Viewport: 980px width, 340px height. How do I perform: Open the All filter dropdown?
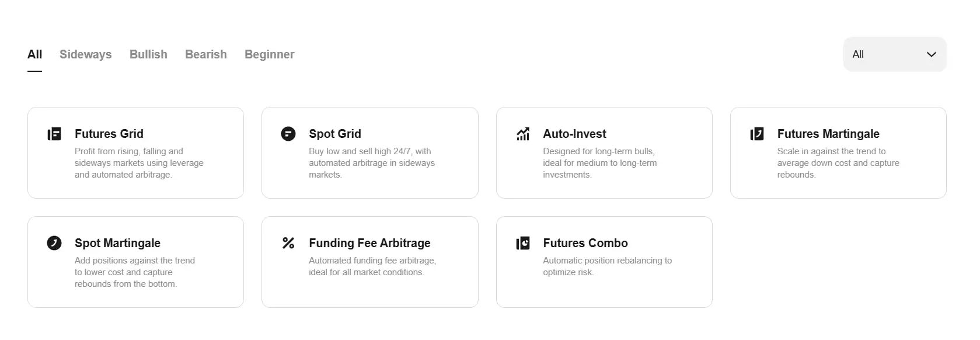[x=895, y=54]
